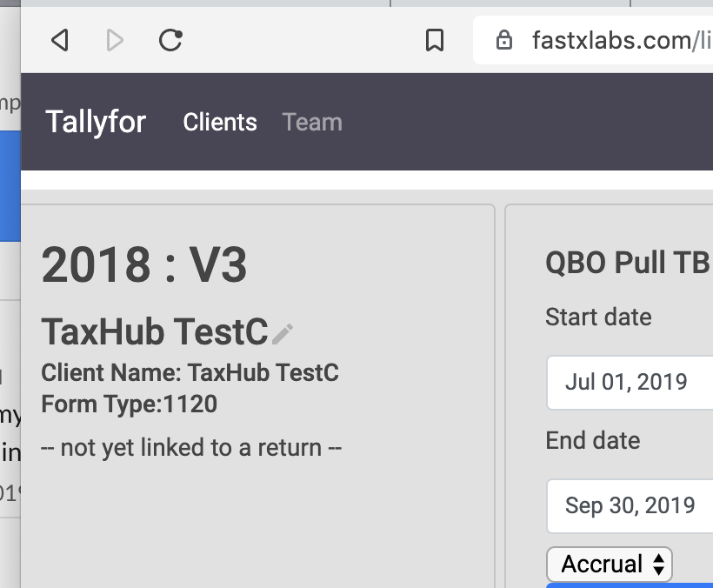This screenshot has width=713, height=588.
Task: Click the QBO Pull TB heading
Action: 628,263
